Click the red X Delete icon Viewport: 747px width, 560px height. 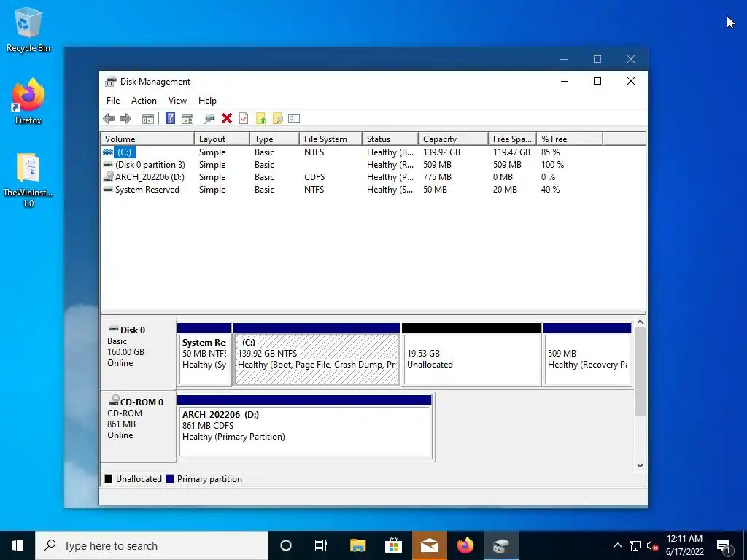point(227,119)
